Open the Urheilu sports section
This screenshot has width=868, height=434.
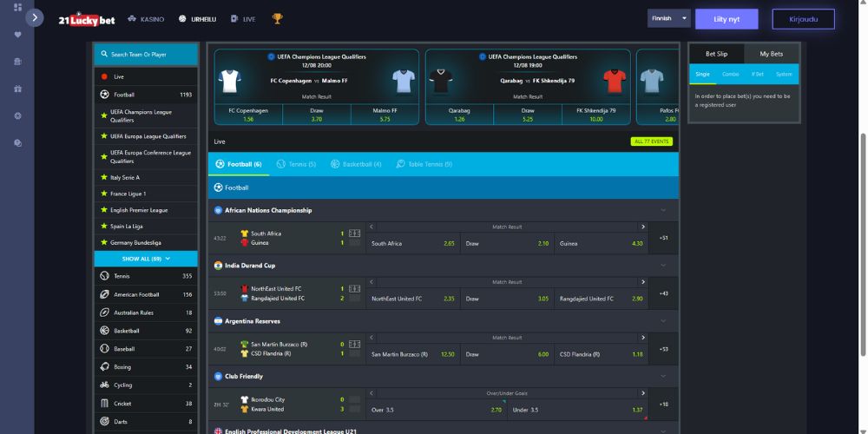point(197,19)
